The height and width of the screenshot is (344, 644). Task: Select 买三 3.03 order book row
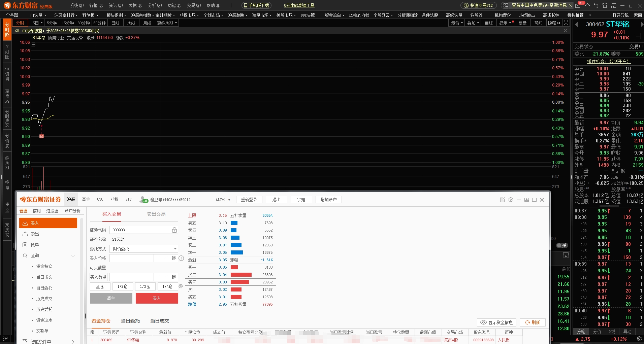click(x=231, y=282)
